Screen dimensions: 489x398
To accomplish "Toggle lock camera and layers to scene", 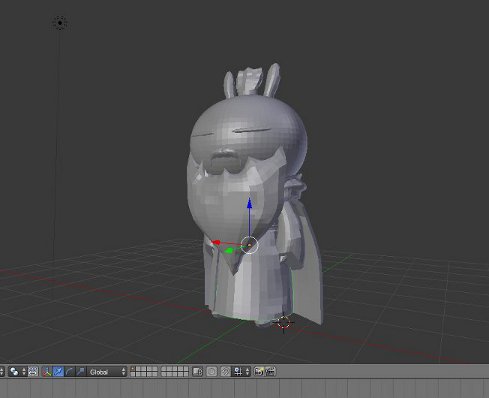I will [x=197, y=371].
